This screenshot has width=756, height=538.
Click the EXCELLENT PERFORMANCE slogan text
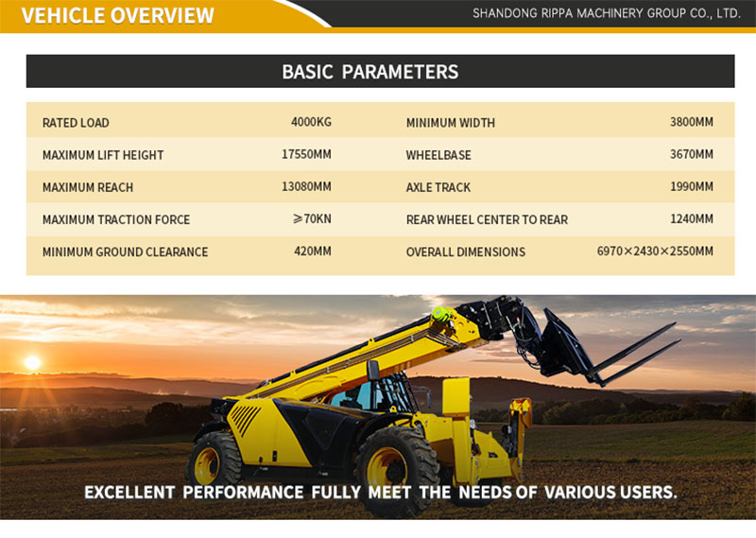tap(380, 493)
